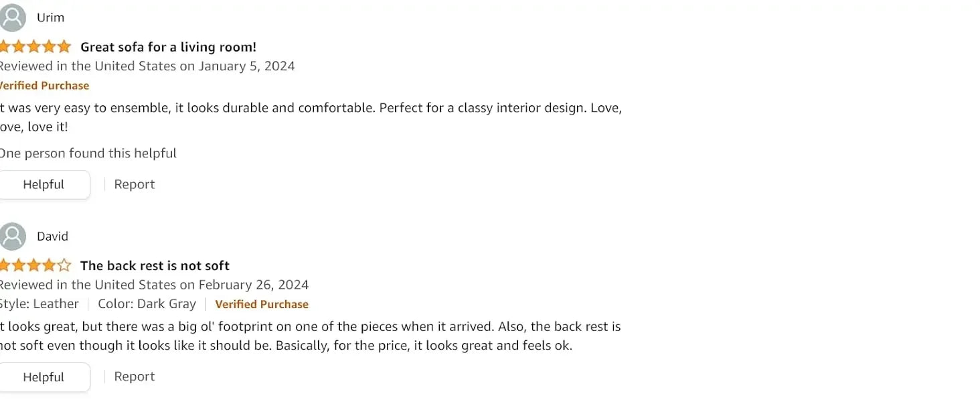Click the five-star rating on Urim's review
Image resolution: width=980 pixels, height=402 pixels.
point(35,47)
